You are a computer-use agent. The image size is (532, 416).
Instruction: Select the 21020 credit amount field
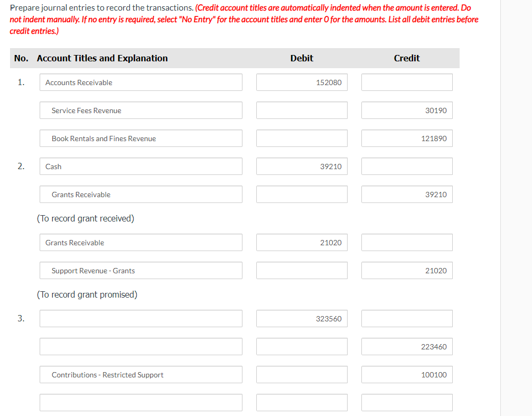(x=406, y=270)
